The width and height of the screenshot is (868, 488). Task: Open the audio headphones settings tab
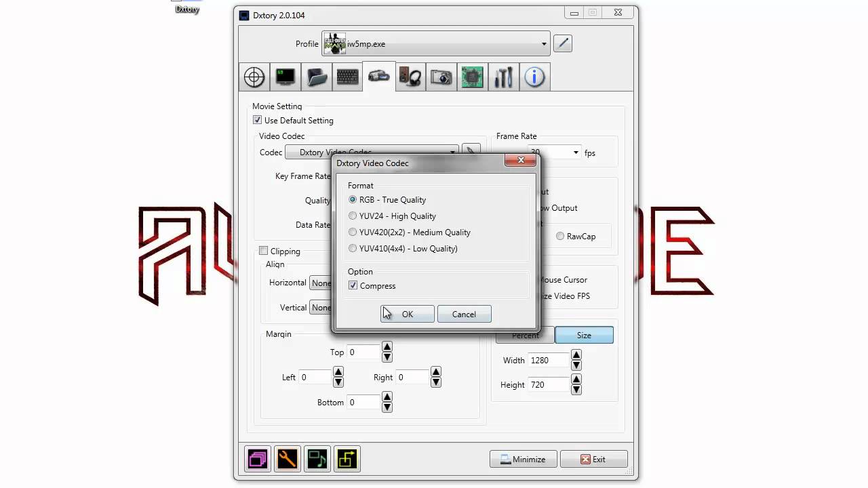point(410,77)
